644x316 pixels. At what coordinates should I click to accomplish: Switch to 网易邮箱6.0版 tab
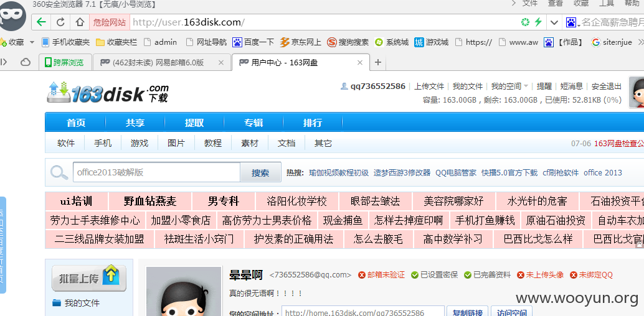pyautogui.click(x=158, y=62)
